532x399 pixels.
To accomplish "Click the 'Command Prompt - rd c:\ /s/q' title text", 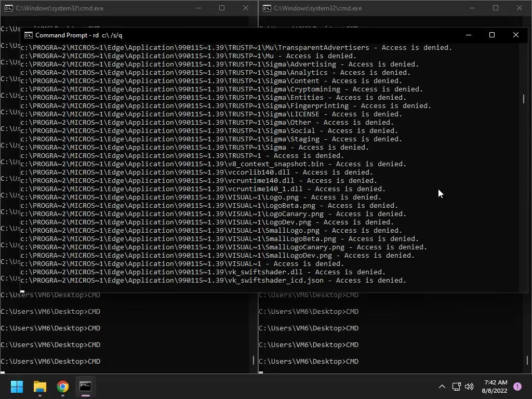I will (79, 35).
